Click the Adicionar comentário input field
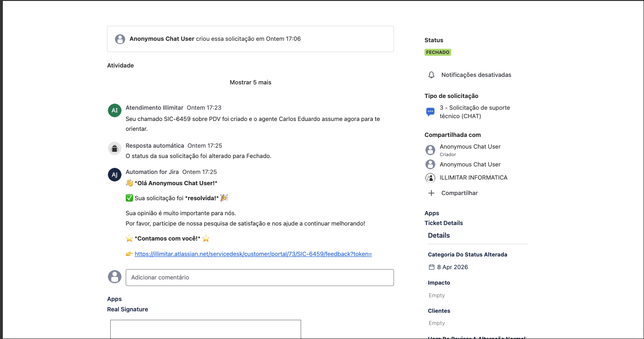Screen dimensions: 644x339 (x=259, y=278)
